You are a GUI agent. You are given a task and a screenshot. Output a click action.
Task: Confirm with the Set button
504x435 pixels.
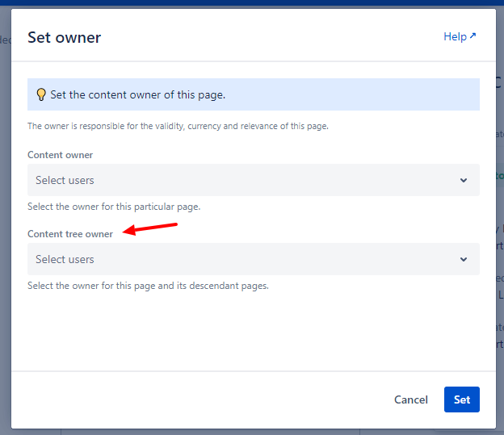pyautogui.click(x=461, y=399)
